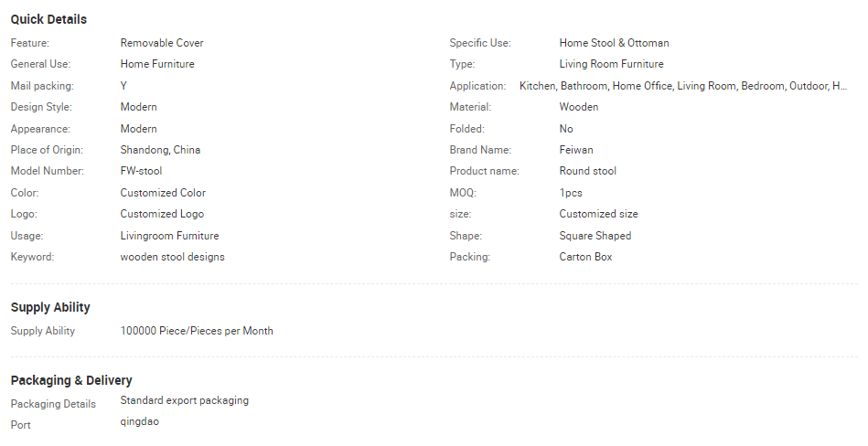Click the wooden stool designs keyword
This screenshot has width=868, height=446.
(x=172, y=257)
